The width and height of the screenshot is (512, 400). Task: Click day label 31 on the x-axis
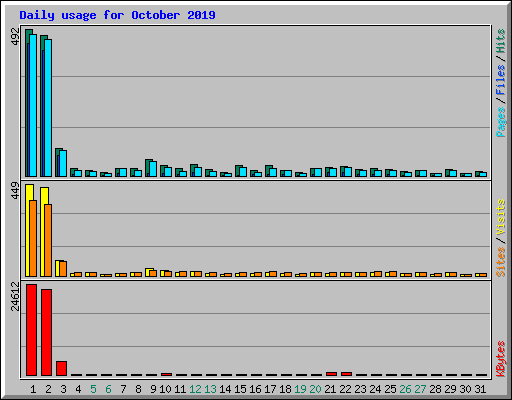(480, 389)
